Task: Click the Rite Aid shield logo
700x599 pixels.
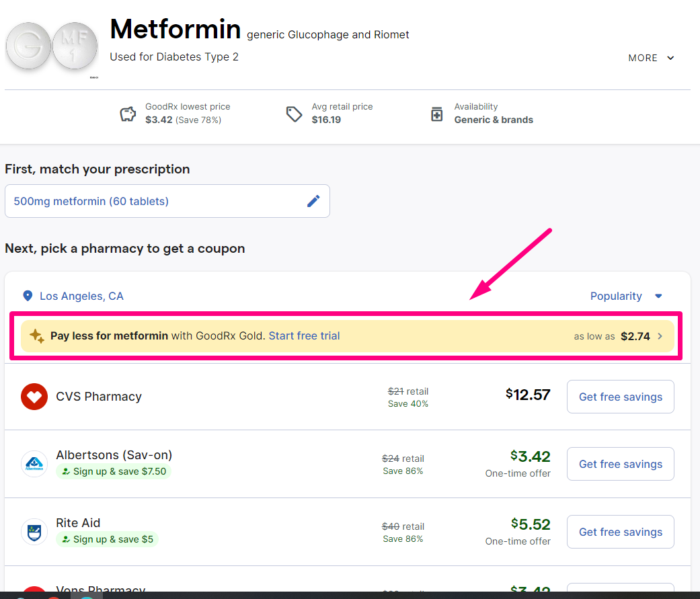Action: (34, 532)
